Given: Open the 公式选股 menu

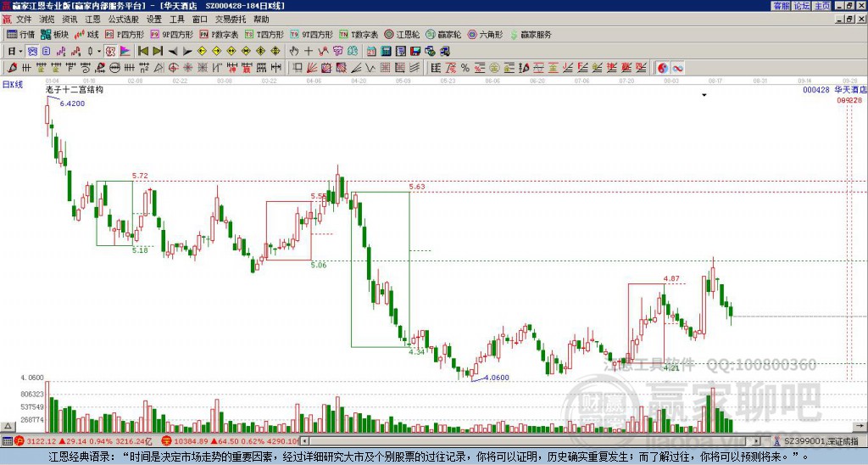Looking at the screenshot, I should (x=124, y=20).
